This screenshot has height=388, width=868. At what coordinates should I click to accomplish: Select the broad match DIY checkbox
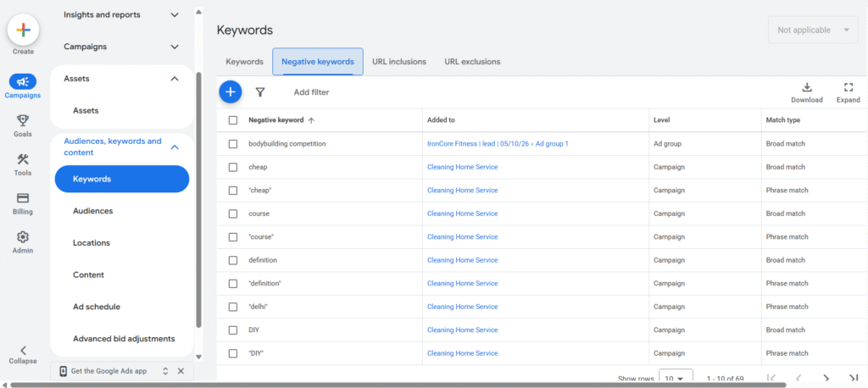[233, 330]
